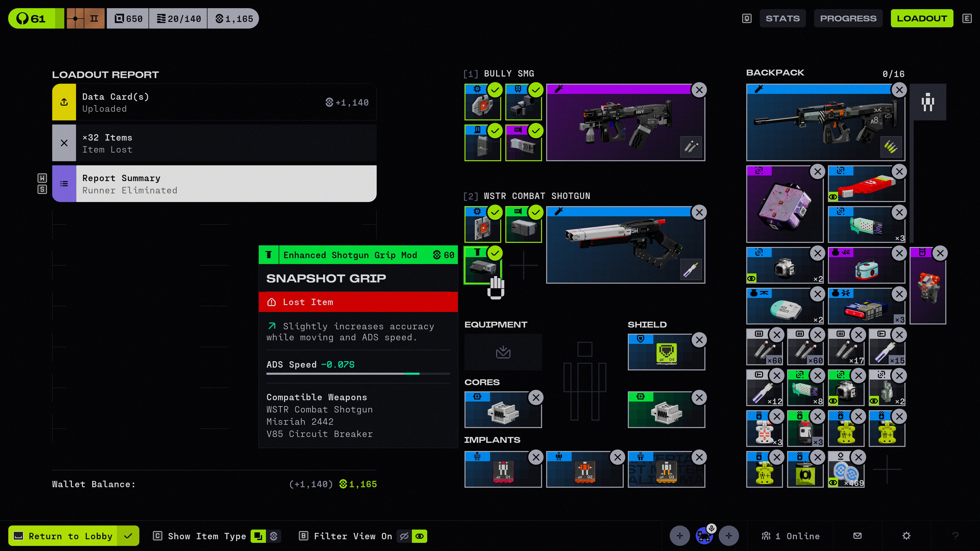Open the settings gear icon
Viewport: 980px width, 551px height.
[x=906, y=536]
